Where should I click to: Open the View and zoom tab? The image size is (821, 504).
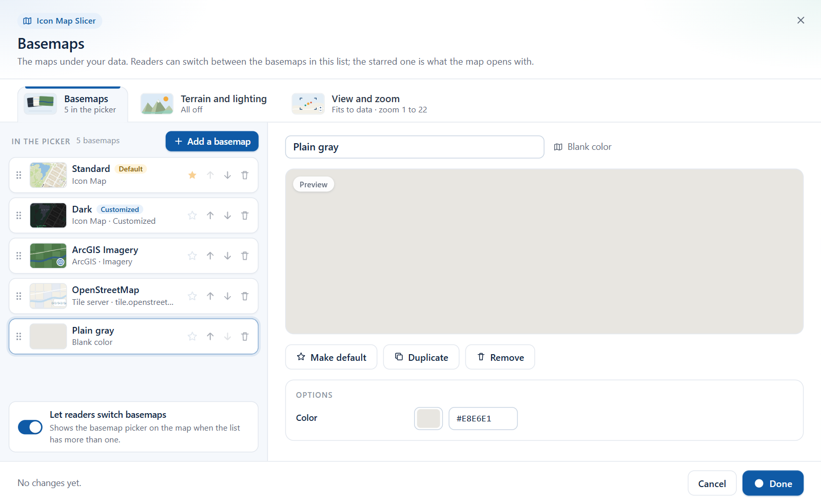coord(360,104)
